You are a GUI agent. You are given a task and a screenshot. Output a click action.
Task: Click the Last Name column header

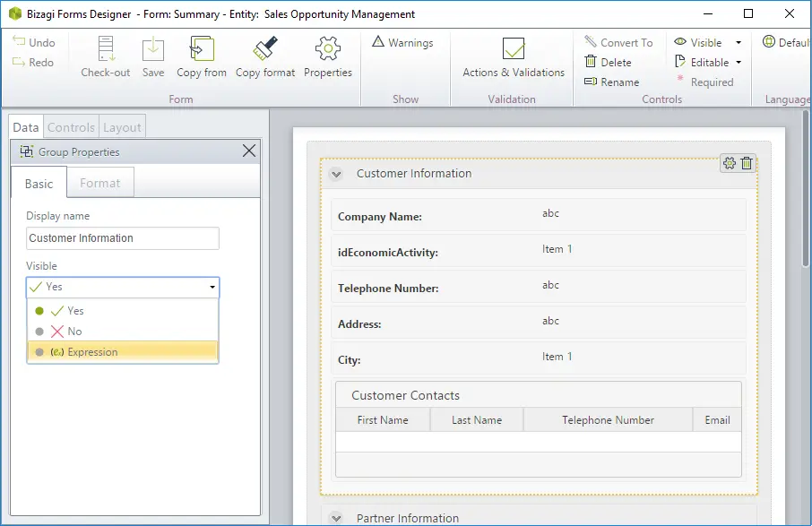click(x=477, y=420)
